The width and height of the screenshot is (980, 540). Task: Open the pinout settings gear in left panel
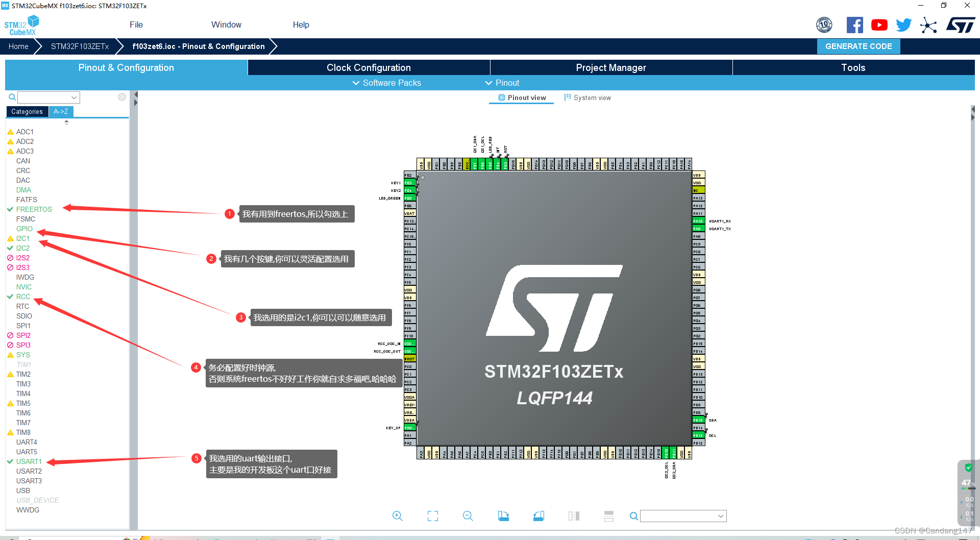(121, 97)
